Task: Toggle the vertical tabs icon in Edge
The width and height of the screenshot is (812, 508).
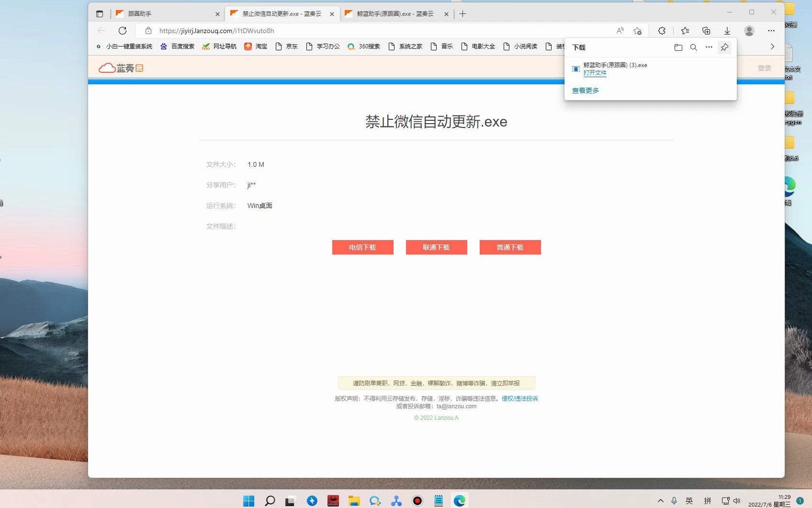Action: coord(100,14)
